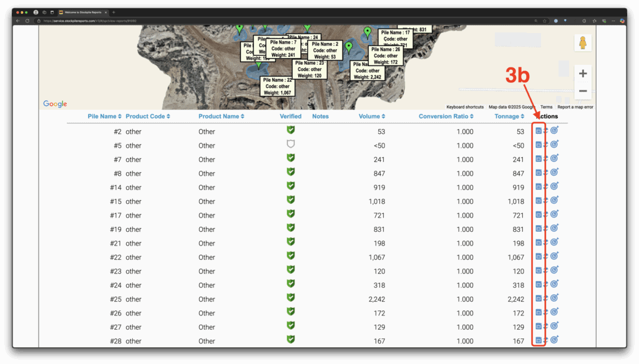Sort by the Product Code column header
This screenshot has width=639, height=364.
(147, 117)
